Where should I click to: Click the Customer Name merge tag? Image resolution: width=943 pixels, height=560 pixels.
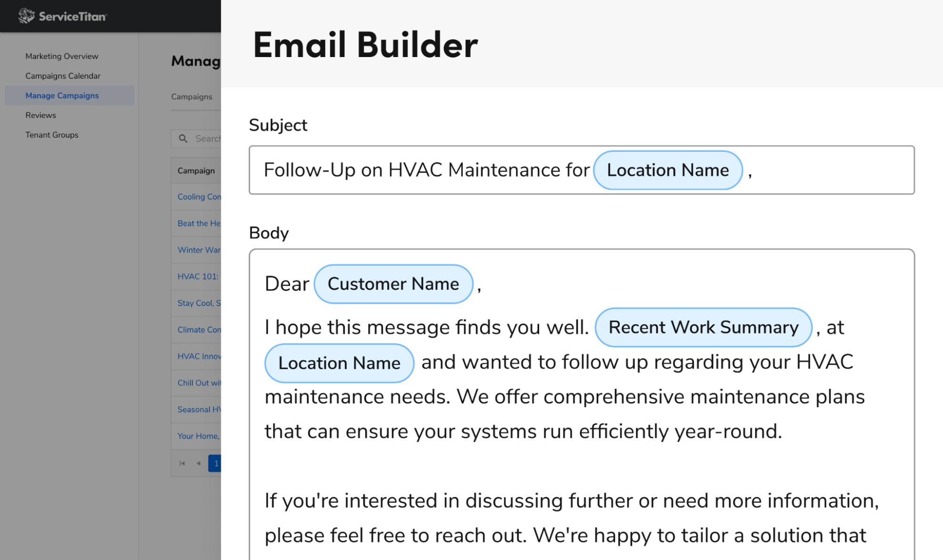point(393,284)
